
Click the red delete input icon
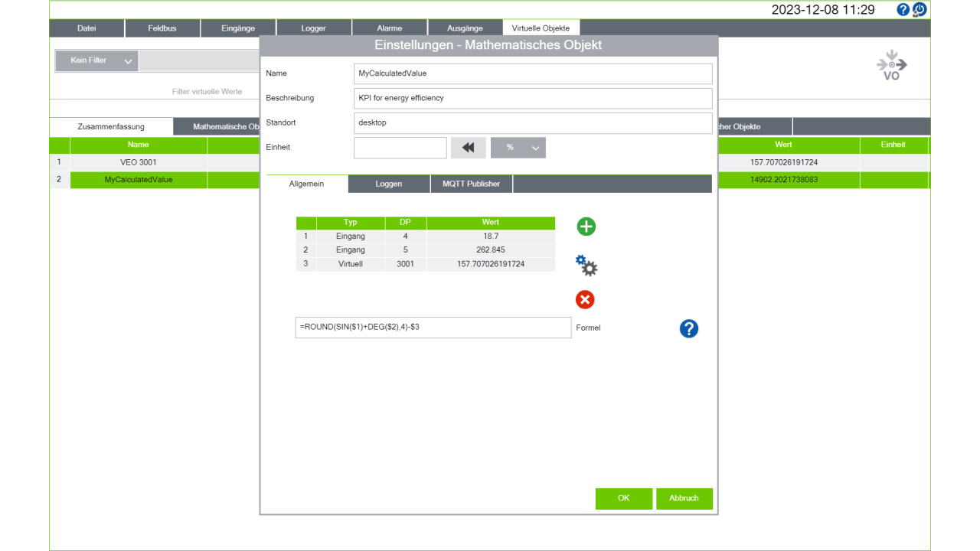click(x=585, y=299)
